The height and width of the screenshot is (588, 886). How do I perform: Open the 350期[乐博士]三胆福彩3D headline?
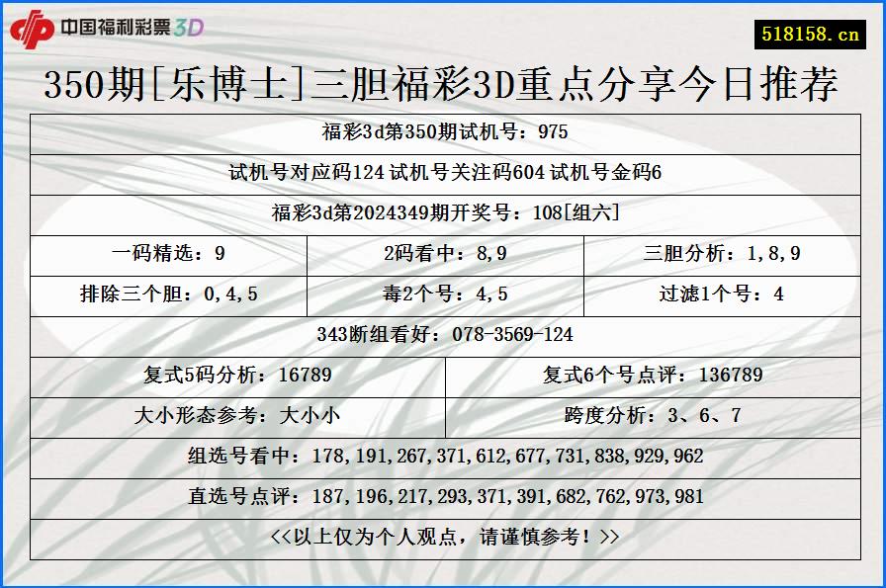coord(443,87)
